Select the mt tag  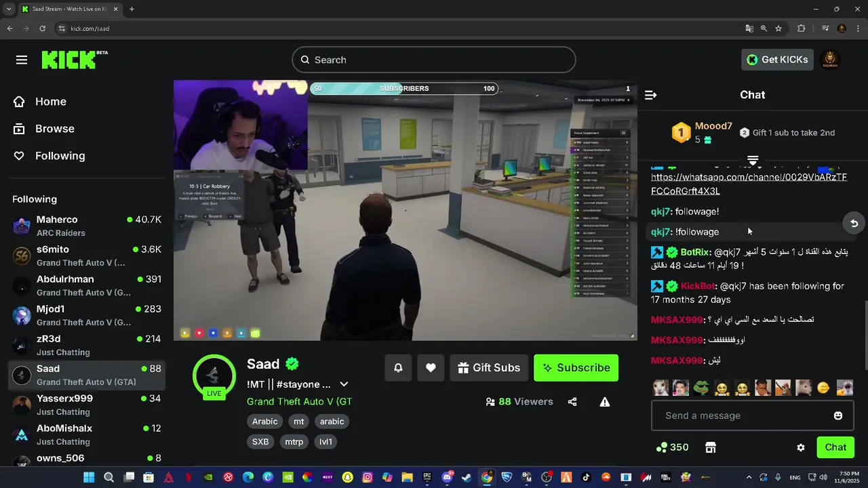tap(298, 422)
